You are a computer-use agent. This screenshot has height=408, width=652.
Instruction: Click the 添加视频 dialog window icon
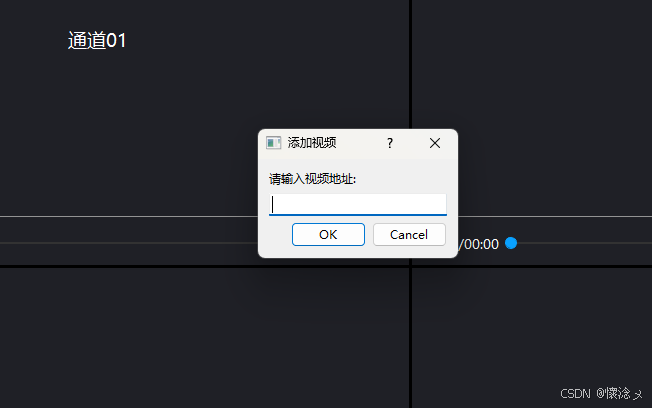pyautogui.click(x=273, y=143)
